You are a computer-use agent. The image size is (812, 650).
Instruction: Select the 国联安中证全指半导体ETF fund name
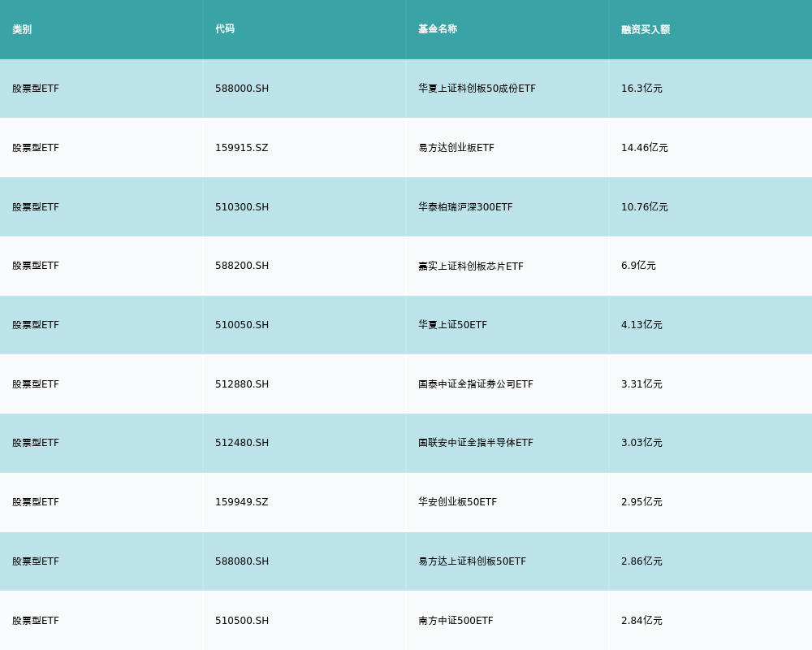475,443
